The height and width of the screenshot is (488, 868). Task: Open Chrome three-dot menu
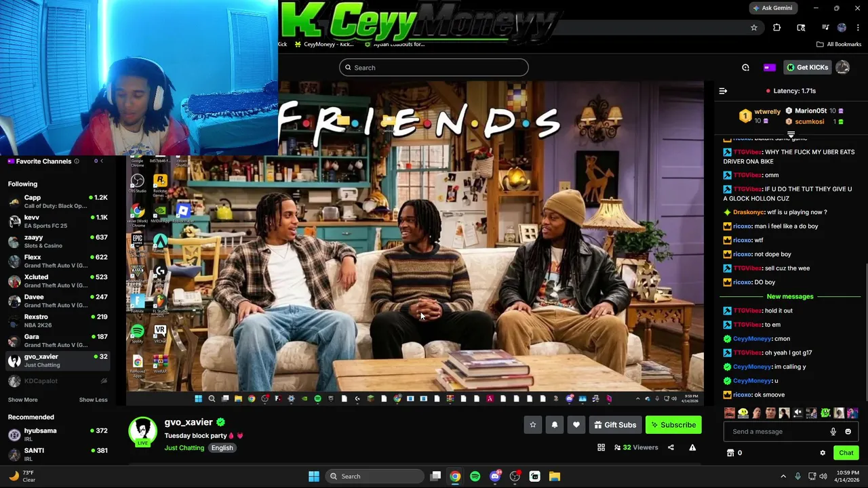tap(858, 28)
